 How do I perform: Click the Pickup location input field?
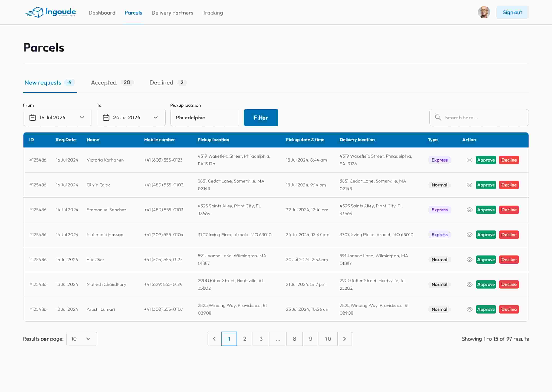coord(205,118)
